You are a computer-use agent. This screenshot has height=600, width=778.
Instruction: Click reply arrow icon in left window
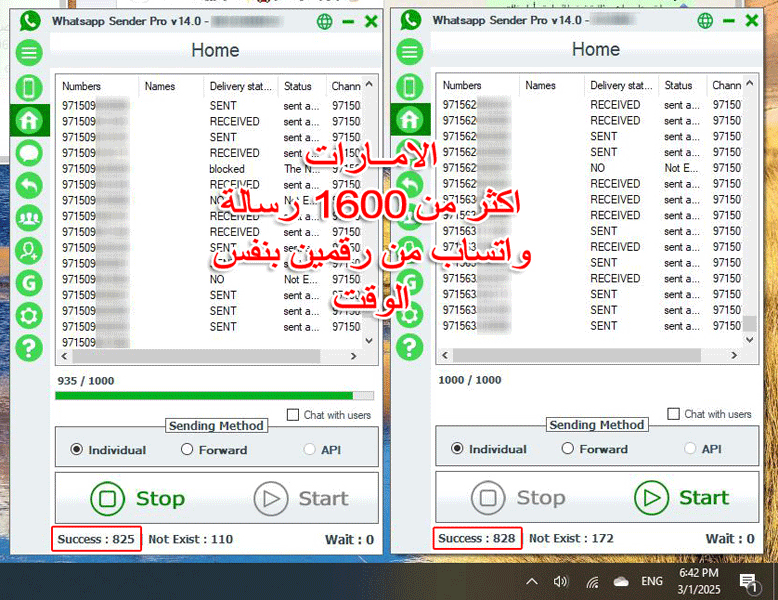(x=29, y=186)
